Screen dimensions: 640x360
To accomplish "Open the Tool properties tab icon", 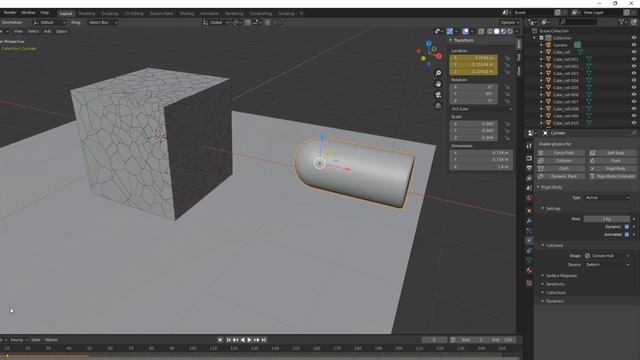I will click(529, 146).
